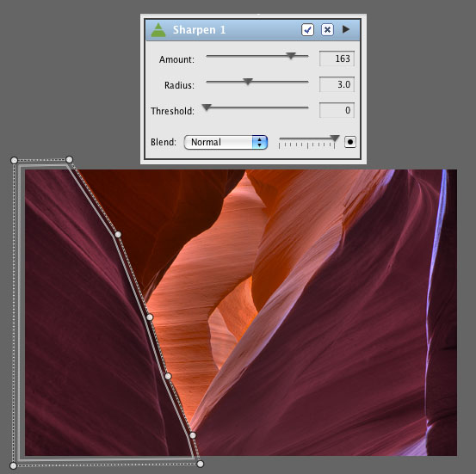Click the Sharpen 1 title text
The width and height of the screenshot is (476, 474).
point(199,30)
